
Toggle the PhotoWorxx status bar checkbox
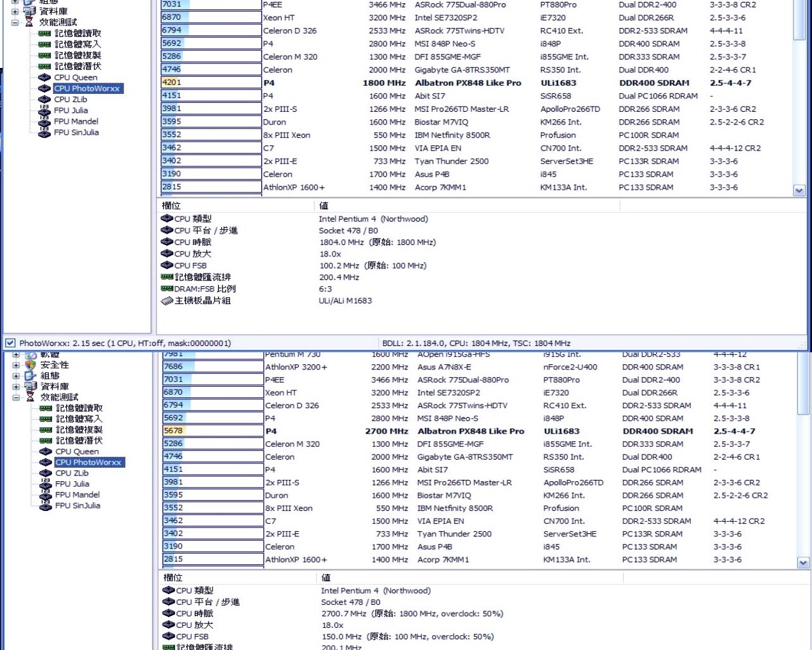10,343
